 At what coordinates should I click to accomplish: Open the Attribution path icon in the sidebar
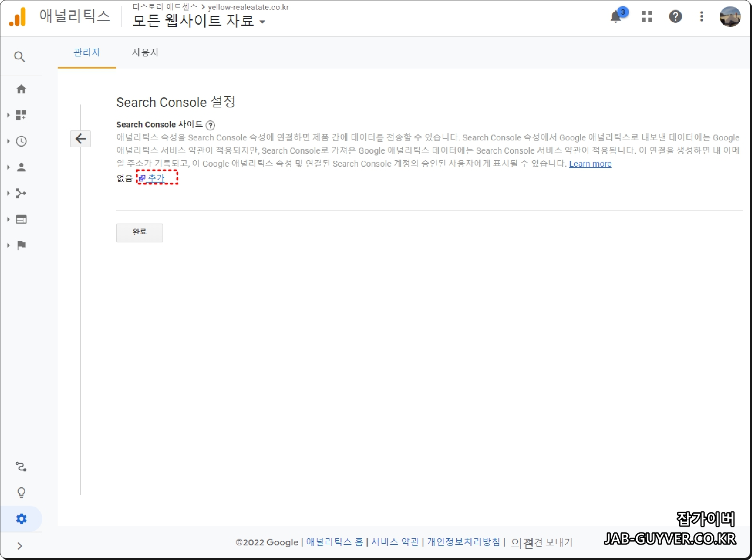point(21,466)
